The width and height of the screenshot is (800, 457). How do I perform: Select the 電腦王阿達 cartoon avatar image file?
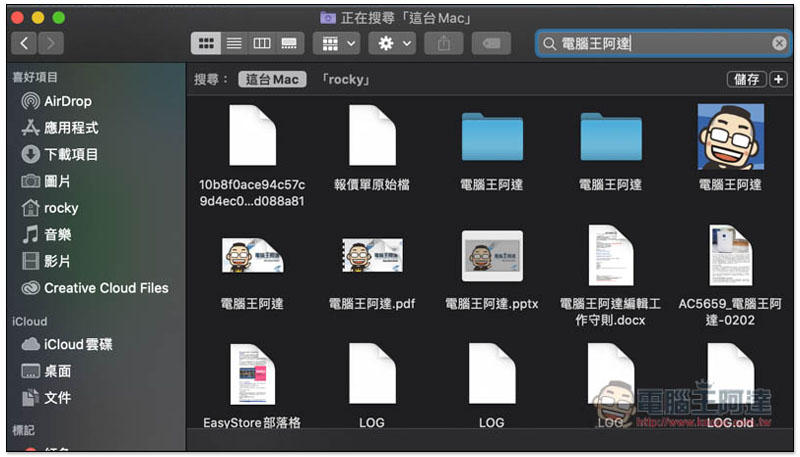(731, 137)
